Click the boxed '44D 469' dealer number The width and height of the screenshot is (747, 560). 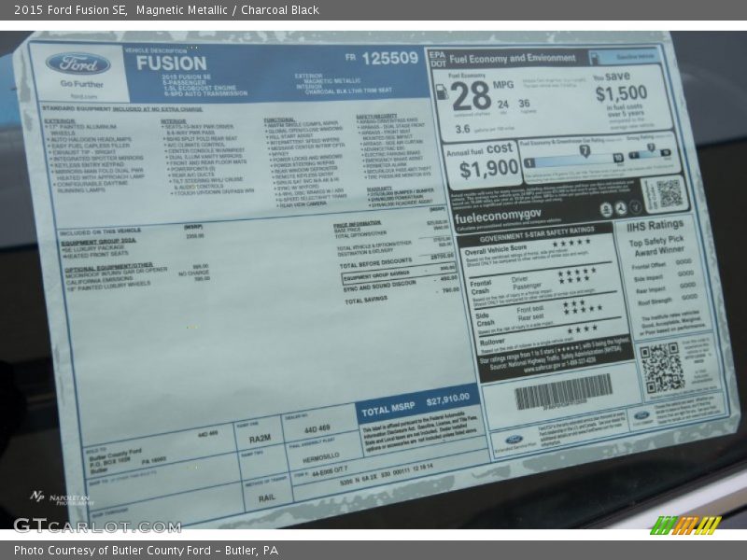pos(317,428)
